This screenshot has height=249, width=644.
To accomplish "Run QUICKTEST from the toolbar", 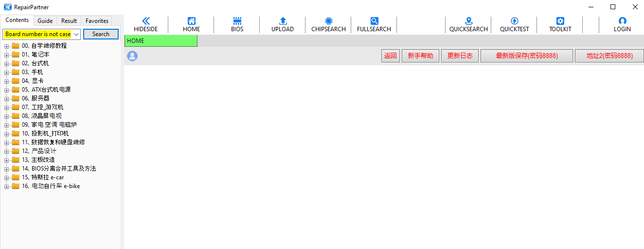I will pos(514,21).
